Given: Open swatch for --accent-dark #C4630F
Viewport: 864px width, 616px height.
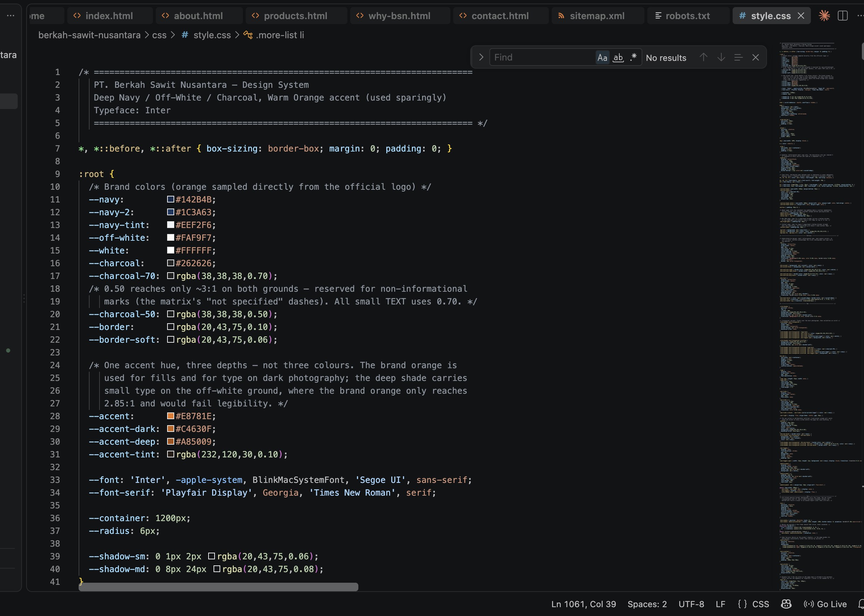Looking at the screenshot, I should tap(171, 429).
